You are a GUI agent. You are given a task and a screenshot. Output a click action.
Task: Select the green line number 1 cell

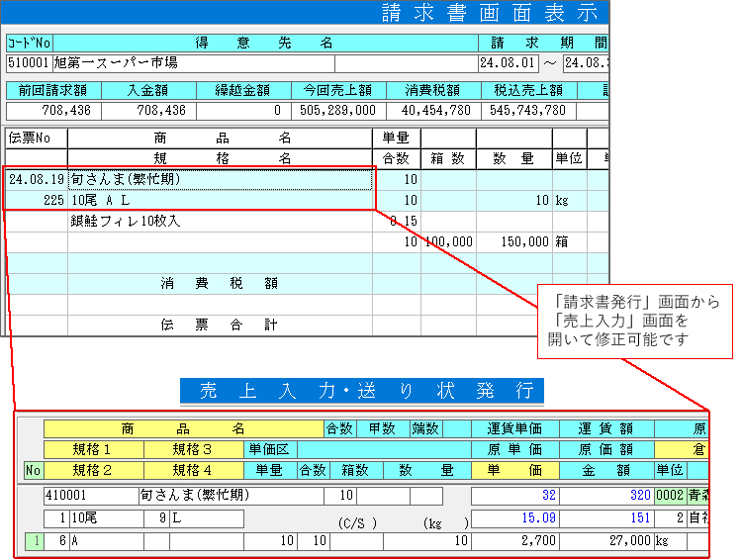tap(33, 541)
